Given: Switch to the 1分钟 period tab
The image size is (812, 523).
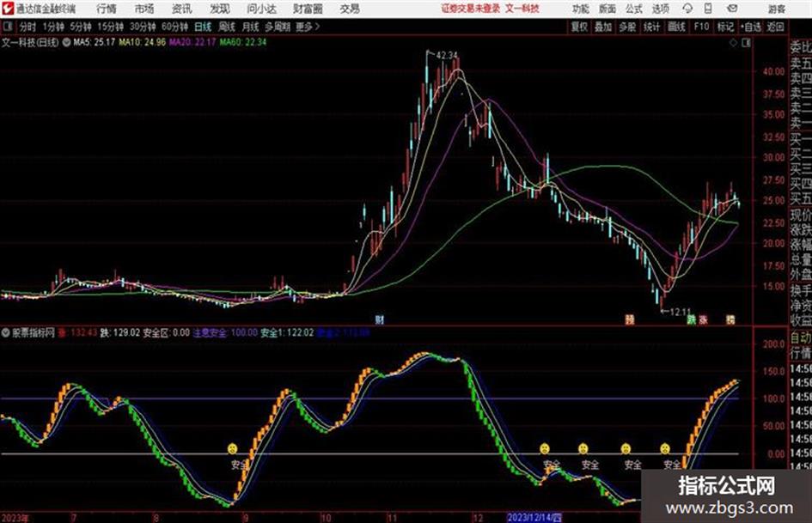Looking at the screenshot, I should [x=53, y=27].
